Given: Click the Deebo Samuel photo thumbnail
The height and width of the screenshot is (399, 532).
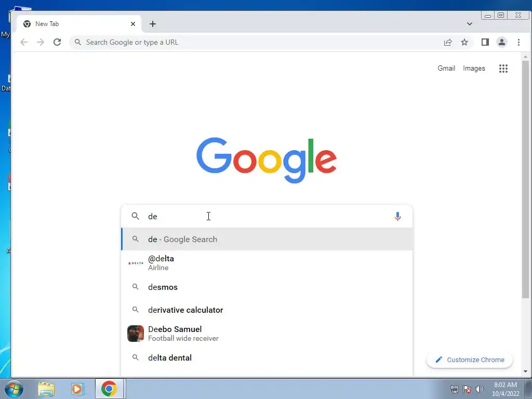Looking at the screenshot, I should coord(136,334).
